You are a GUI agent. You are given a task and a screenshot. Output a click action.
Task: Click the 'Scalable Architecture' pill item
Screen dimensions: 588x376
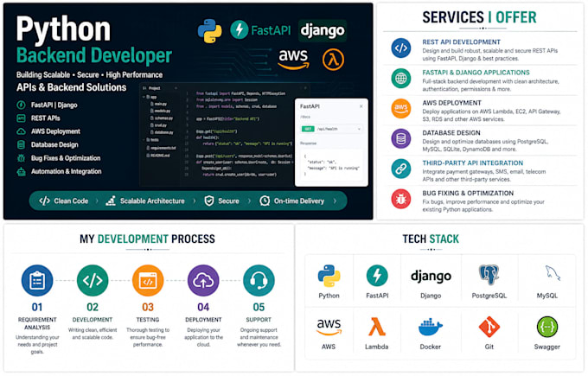point(145,201)
